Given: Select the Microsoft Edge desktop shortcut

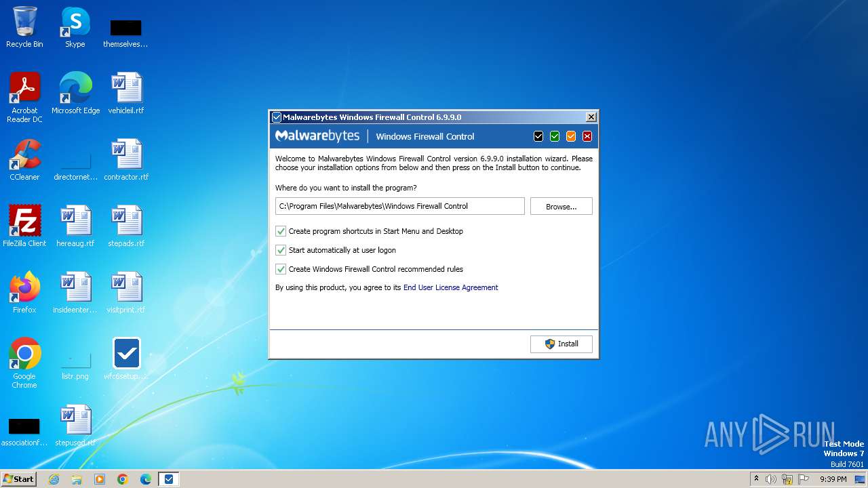Looking at the screenshot, I should click(x=75, y=94).
